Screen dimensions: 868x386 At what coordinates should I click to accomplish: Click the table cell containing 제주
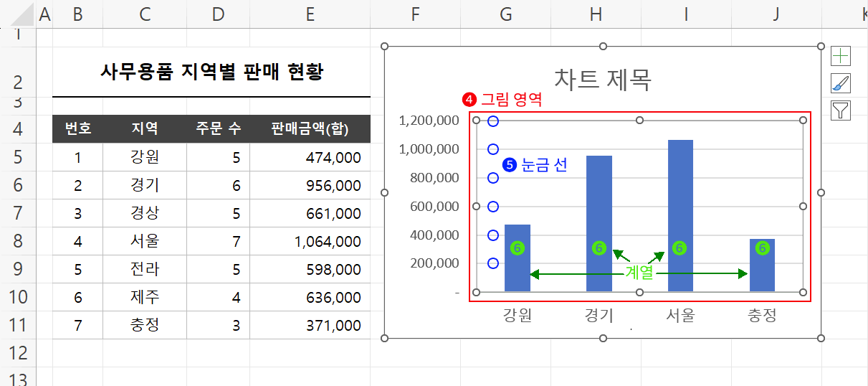145,297
